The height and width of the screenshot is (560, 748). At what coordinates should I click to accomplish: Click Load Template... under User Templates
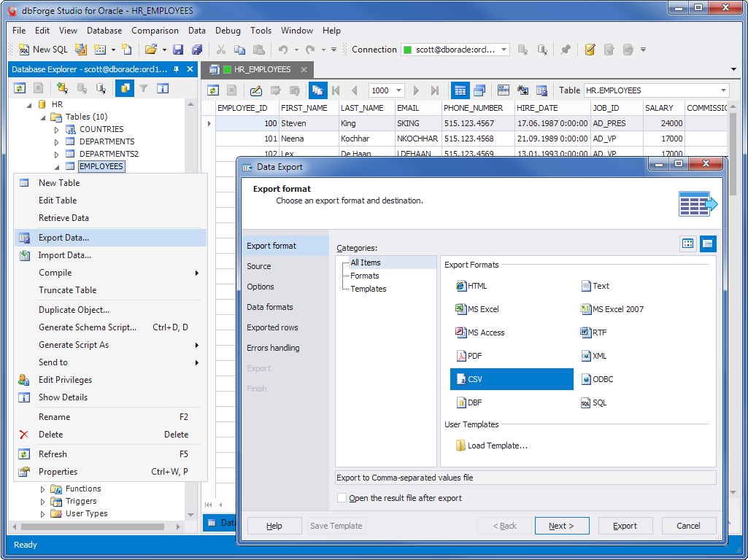tap(491, 446)
